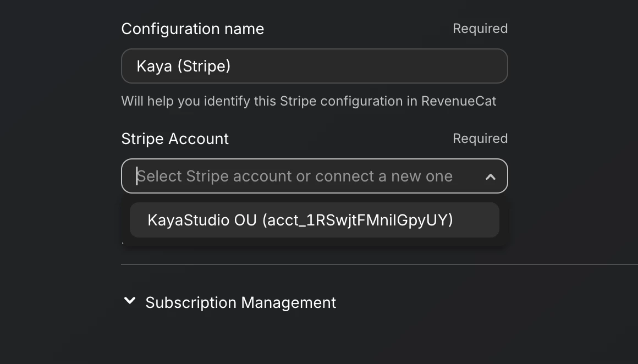
Task: Click the dark background left of the form
Action: point(55,181)
